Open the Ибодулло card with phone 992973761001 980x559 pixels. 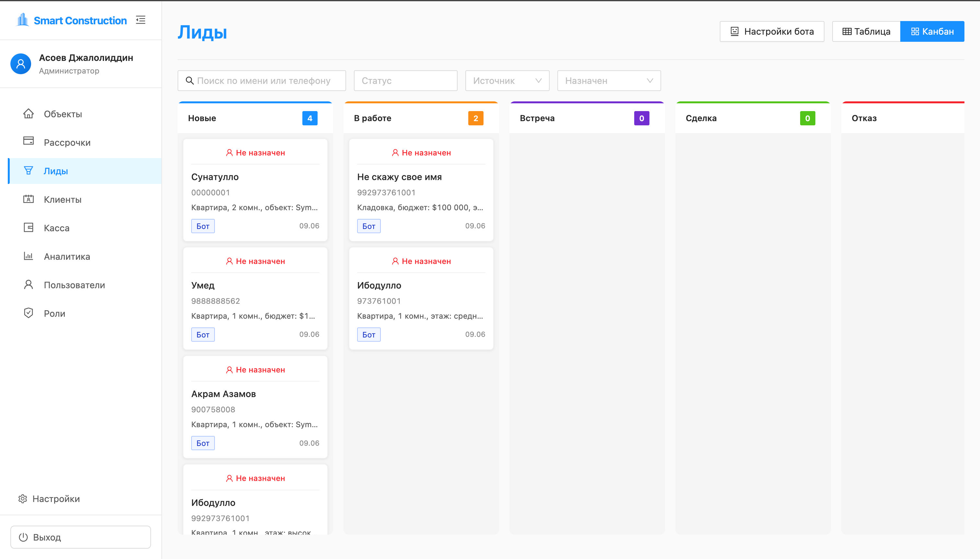point(255,499)
